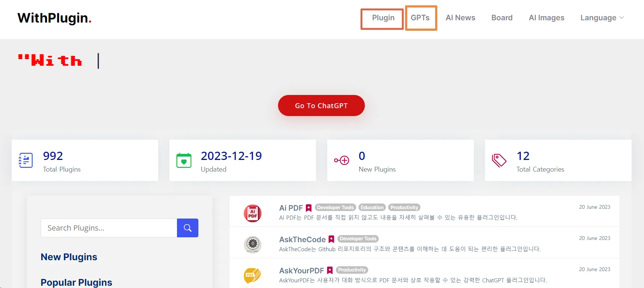Viewport: 644px width, 288px height.
Task: Click the Ai PDF plugin logo
Action: (x=252, y=213)
